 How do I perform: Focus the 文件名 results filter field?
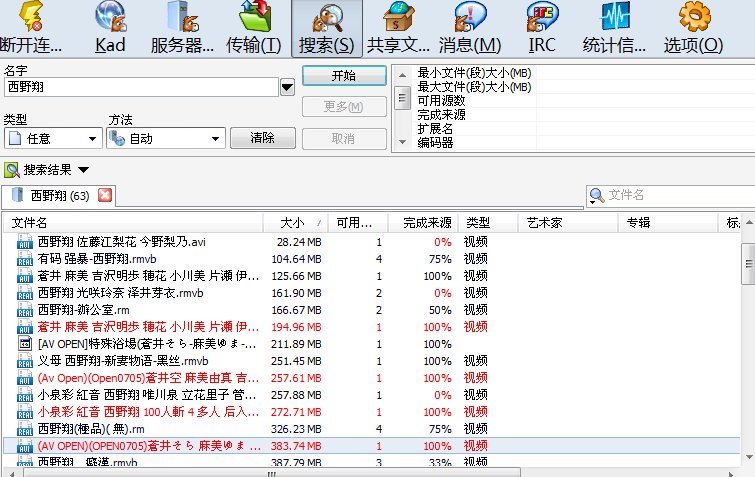coord(679,195)
